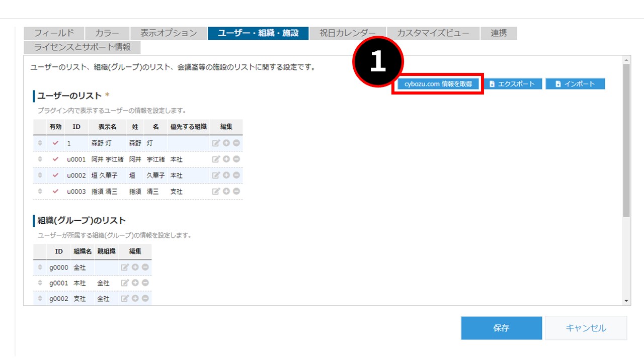Click the scrollbar down arrow
The height and width of the screenshot is (362, 644).
coord(626,301)
